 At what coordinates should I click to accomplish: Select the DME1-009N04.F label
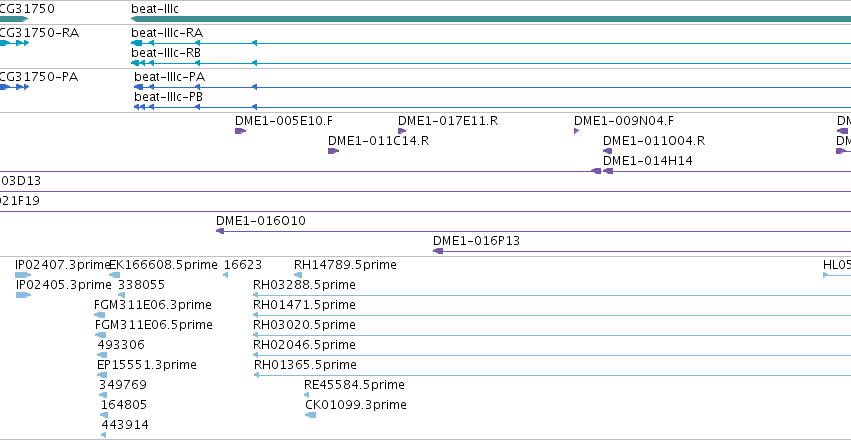(x=624, y=121)
